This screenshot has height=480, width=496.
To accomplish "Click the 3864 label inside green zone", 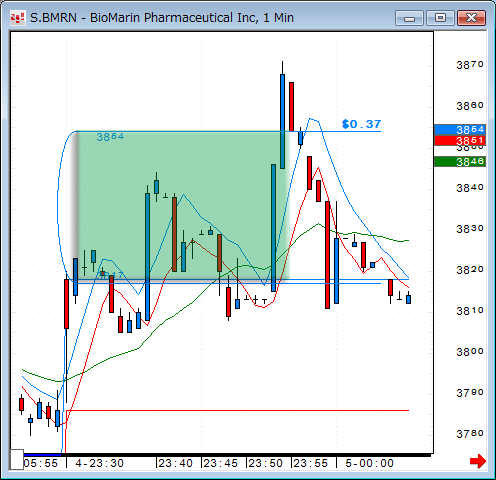I will [110, 137].
